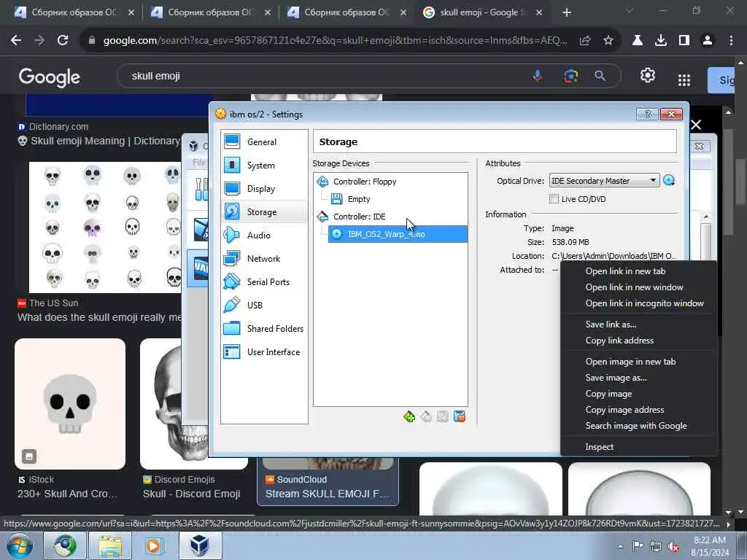
Task: Click the Google voice search microphone
Action: tap(538, 76)
